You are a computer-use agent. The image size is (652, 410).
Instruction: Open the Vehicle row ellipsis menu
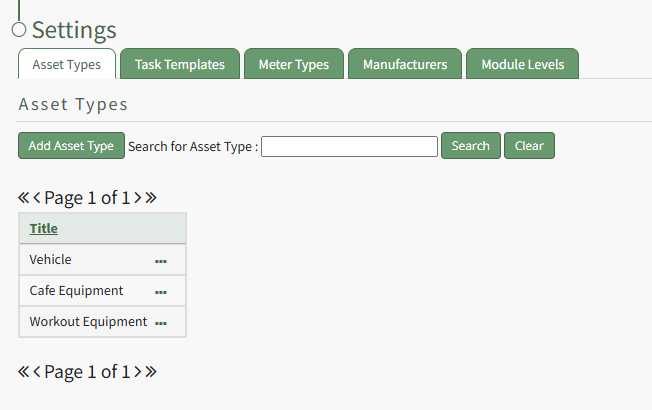161,260
